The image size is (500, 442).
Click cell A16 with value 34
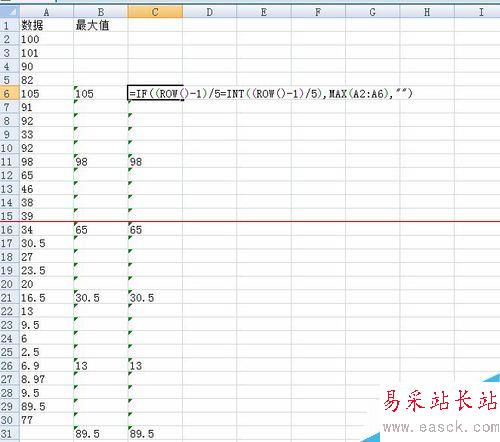tap(47, 230)
